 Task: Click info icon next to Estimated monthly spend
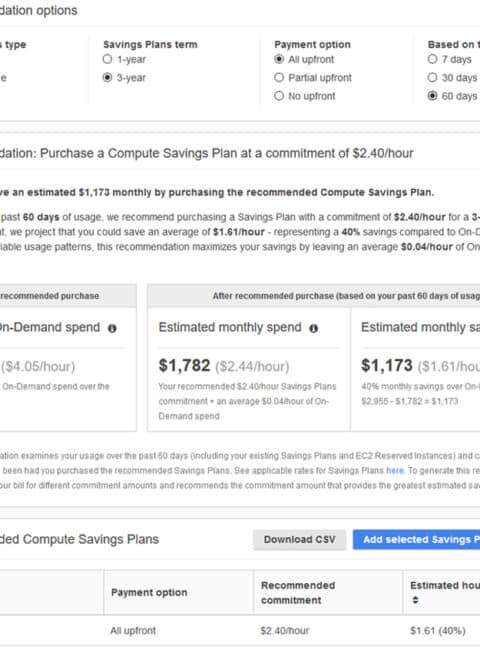pyautogui.click(x=313, y=328)
